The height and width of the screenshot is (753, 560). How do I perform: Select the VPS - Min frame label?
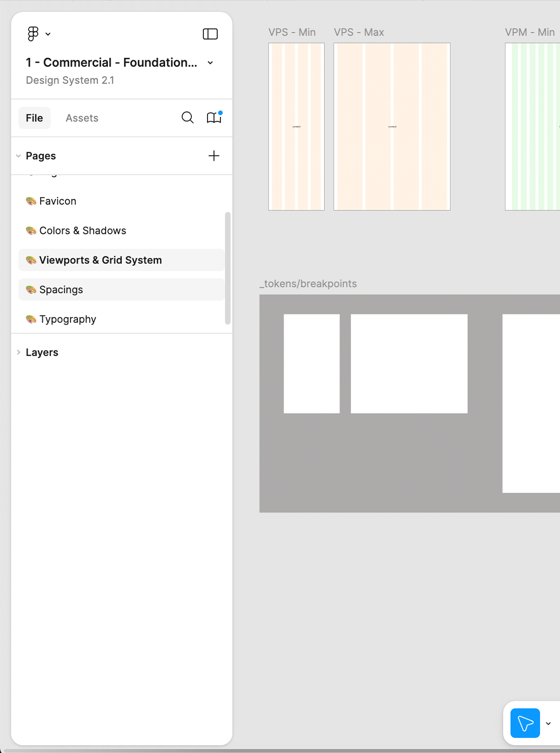[292, 32]
